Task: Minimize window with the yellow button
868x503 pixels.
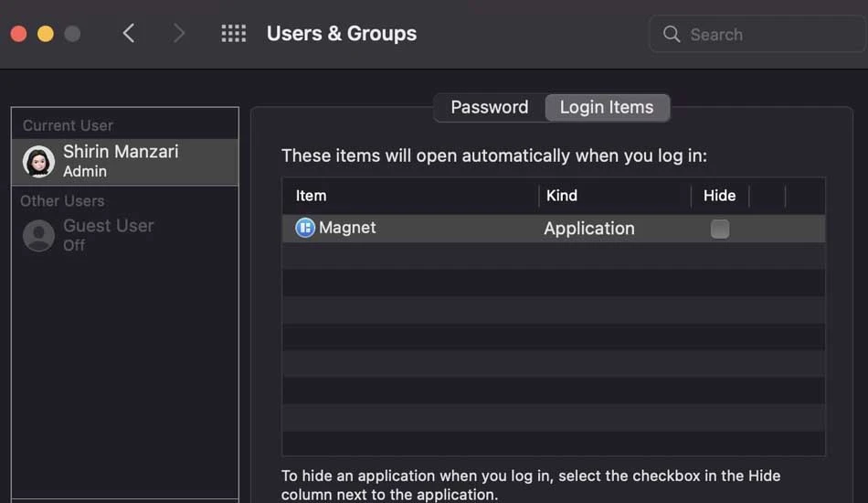Action: point(46,34)
